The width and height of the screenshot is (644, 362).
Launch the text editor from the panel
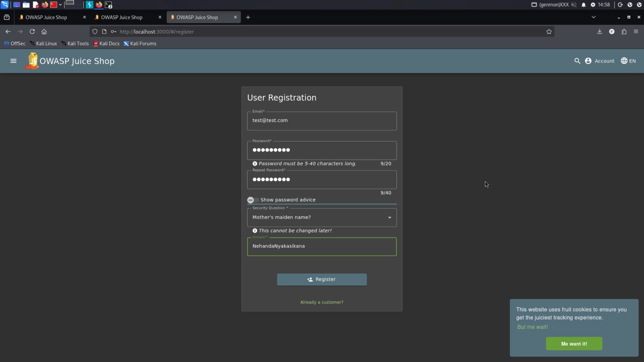pos(35,5)
